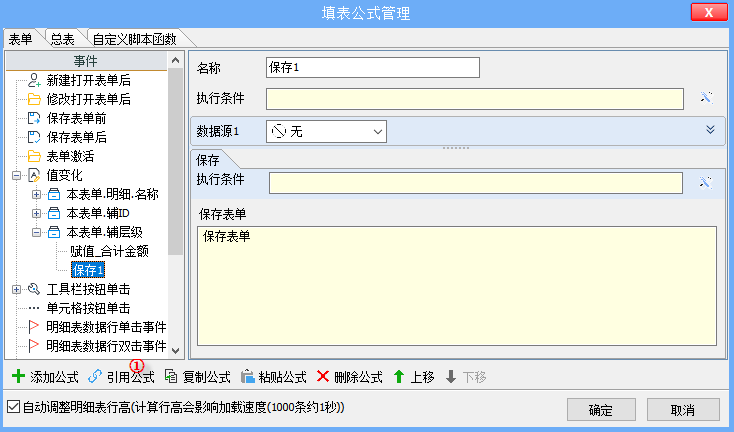Select the 保存1 formula item
Image resolution: width=734 pixels, height=432 pixels.
pyautogui.click(x=88, y=270)
